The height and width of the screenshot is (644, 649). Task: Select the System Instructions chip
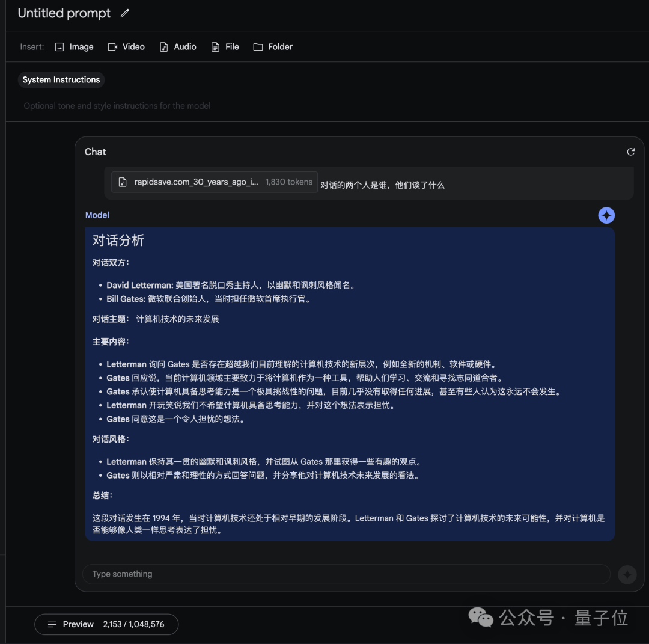click(x=61, y=79)
